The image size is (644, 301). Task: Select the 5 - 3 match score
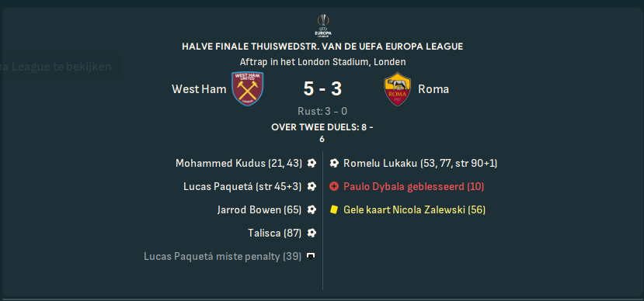pyautogui.click(x=322, y=89)
